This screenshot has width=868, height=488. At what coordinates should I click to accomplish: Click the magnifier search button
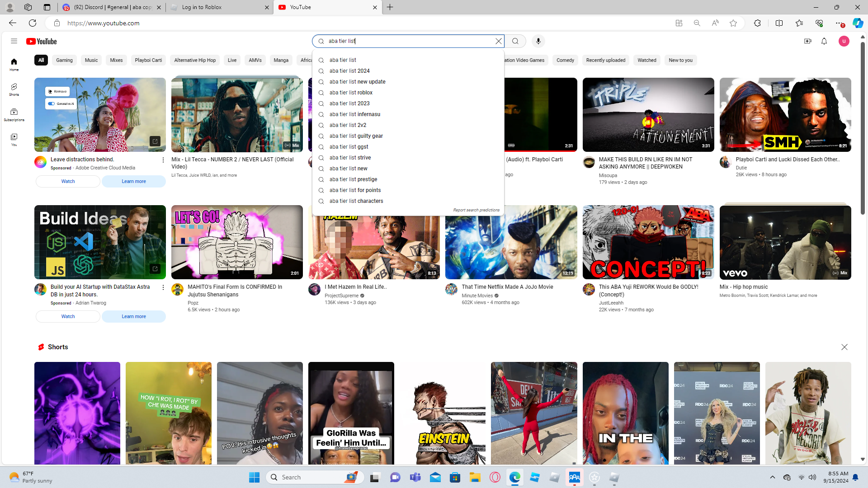click(x=515, y=41)
